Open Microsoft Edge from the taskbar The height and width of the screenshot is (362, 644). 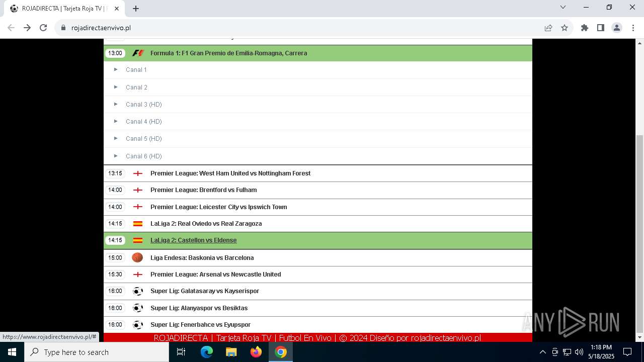207,352
